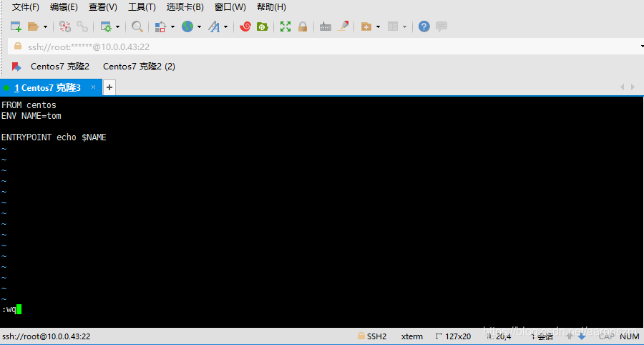Click the blue down arrow in status bar

[x=582, y=337]
